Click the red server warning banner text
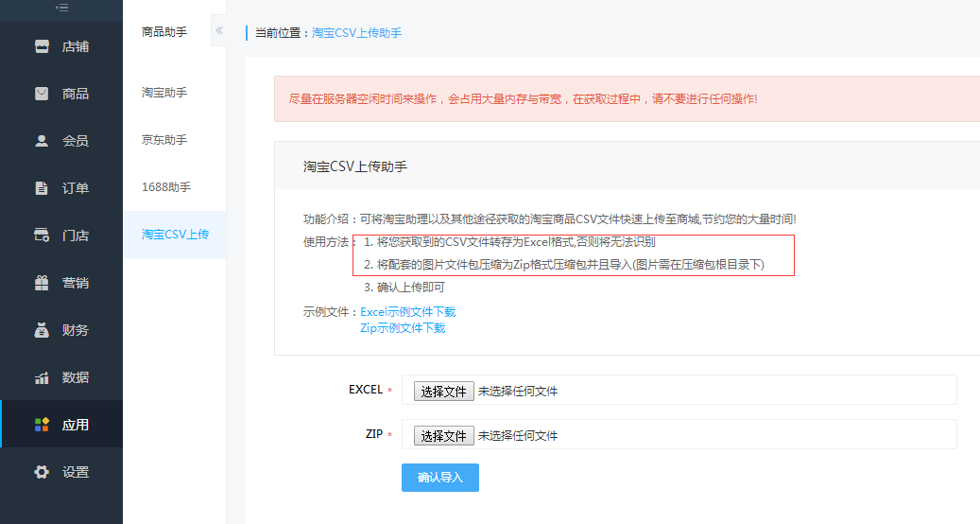The height and width of the screenshot is (524, 980). pos(523,99)
